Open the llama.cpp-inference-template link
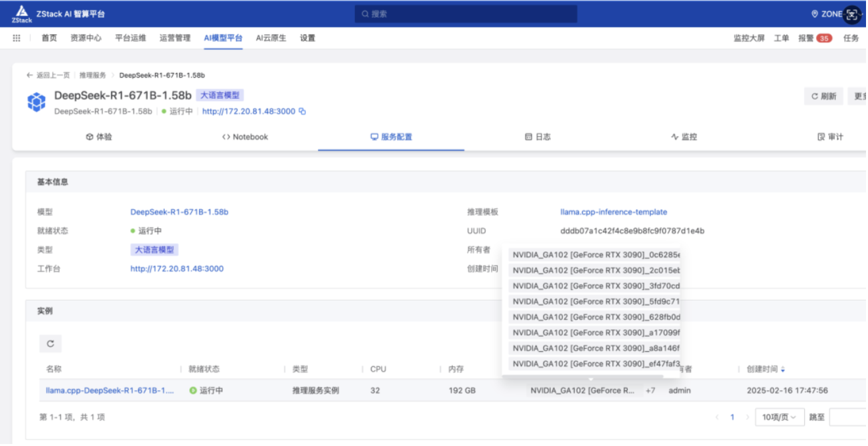 pos(613,212)
